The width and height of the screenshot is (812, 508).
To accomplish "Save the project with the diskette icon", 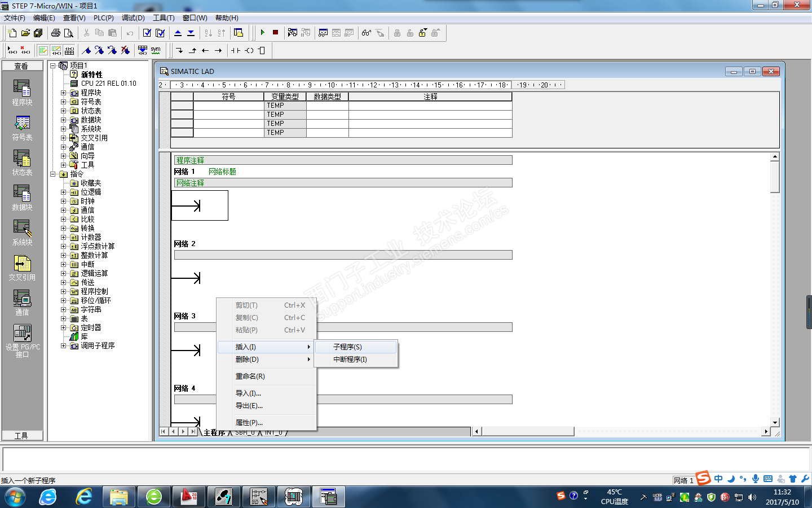I will click(38, 33).
